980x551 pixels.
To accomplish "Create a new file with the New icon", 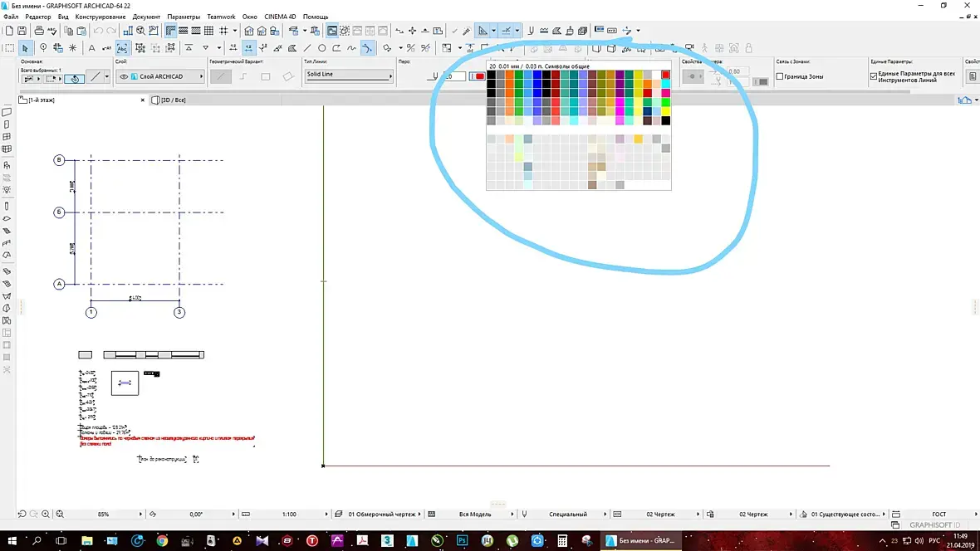I will point(9,31).
